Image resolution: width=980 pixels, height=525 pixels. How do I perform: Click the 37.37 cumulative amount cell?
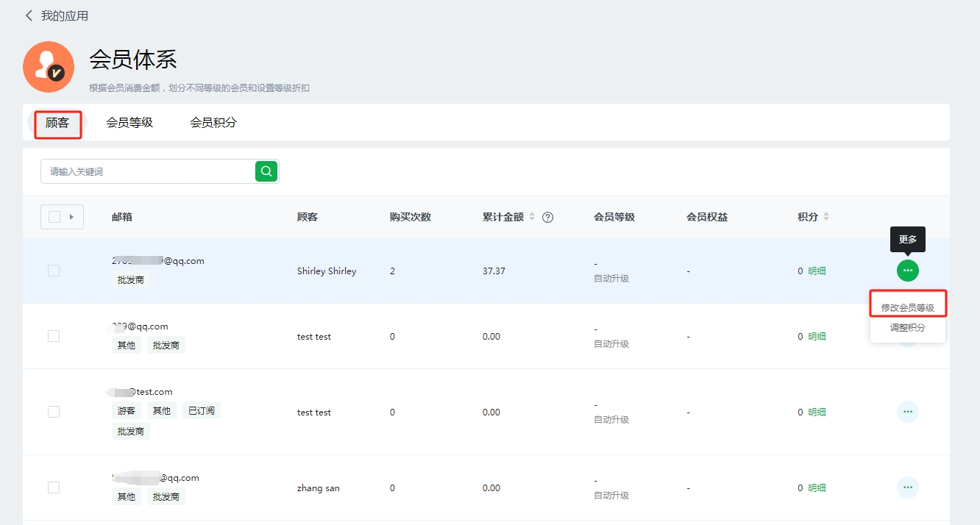click(494, 271)
